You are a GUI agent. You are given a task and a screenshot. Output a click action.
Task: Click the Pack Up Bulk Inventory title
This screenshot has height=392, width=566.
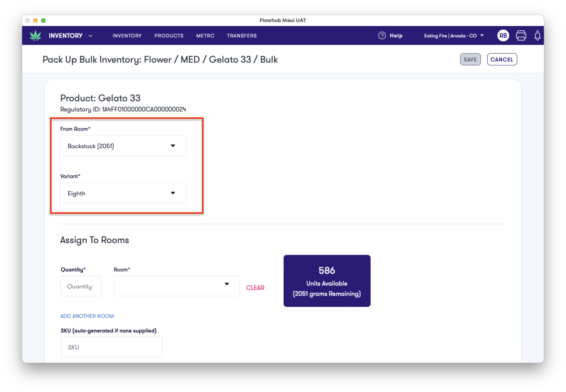[x=160, y=60]
